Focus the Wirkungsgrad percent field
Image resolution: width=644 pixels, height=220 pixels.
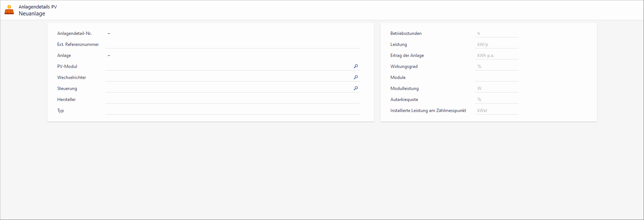pos(496,66)
